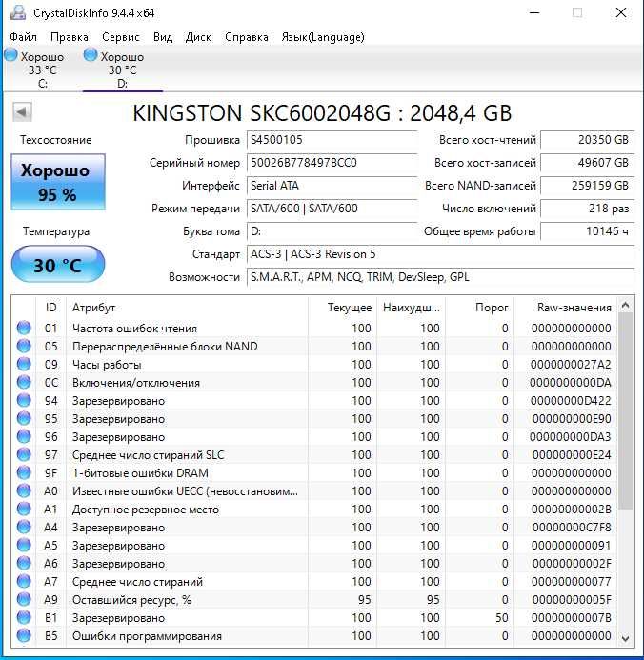This screenshot has width=644, height=660.
Task: Click the Raw-значения column header
Action: pyautogui.click(x=565, y=308)
